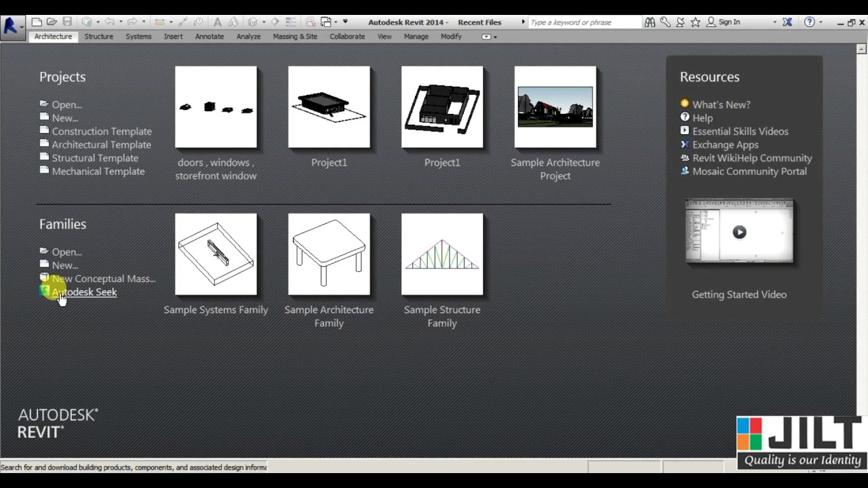Click the Undo arrow icon
This screenshot has height=488, width=868.
pos(109,22)
